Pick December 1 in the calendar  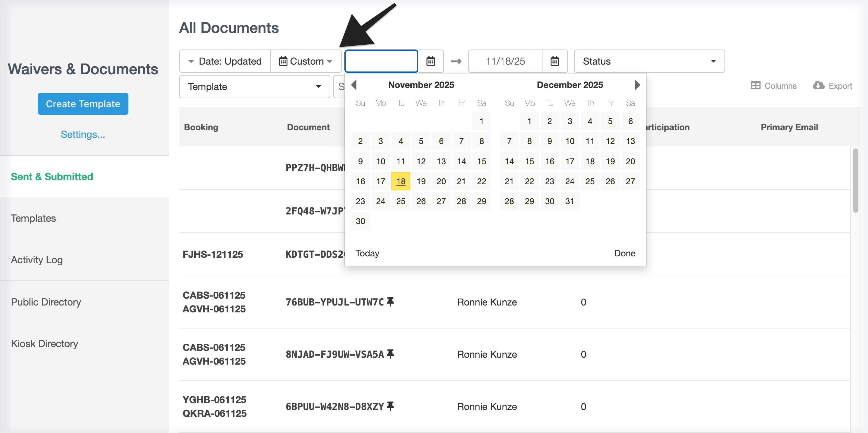(529, 121)
